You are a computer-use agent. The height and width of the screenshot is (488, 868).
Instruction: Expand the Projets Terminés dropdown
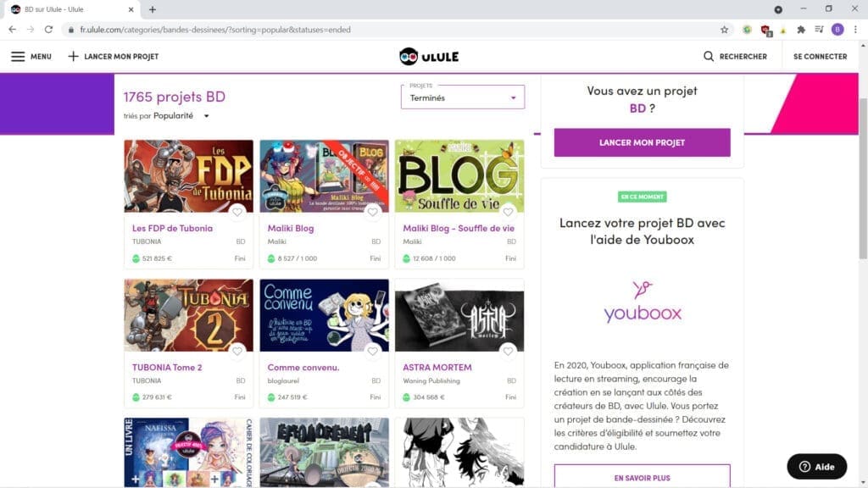point(463,97)
